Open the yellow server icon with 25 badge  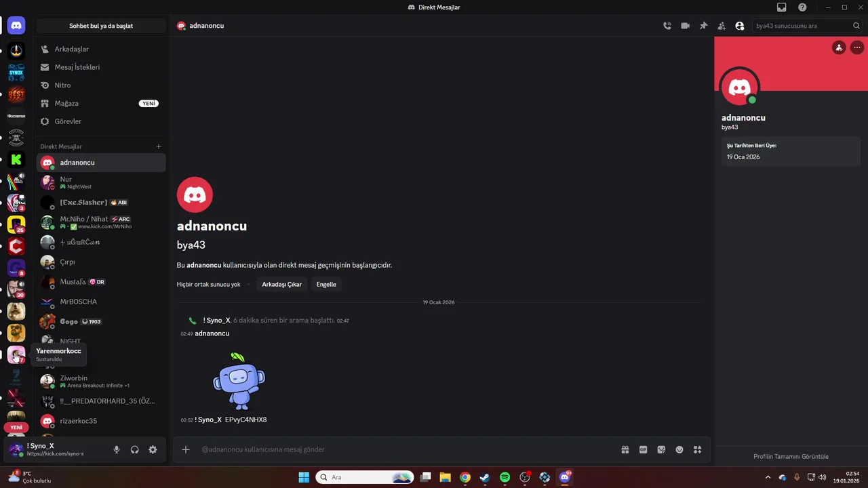click(x=16, y=224)
